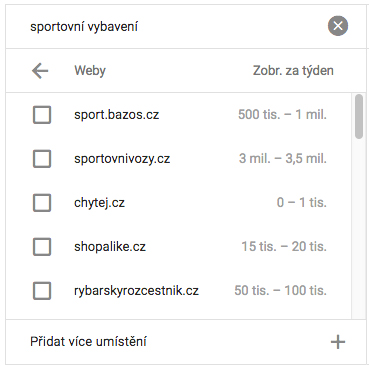Check the rybarskyrozcestnik.cz checkbox
Image resolution: width=369 pixels, height=367 pixels.
click(x=42, y=291)
